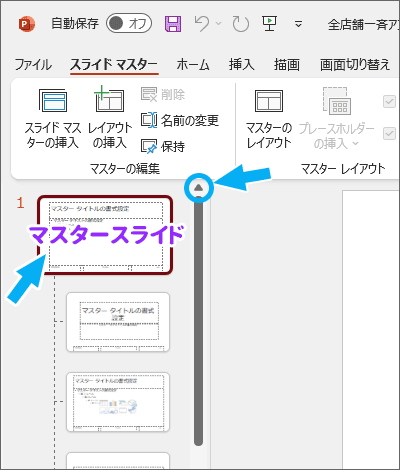Expand プレースホルダーの挿入 dropdown
Viewport: 400px width, 470px height.
pos(336,118)
